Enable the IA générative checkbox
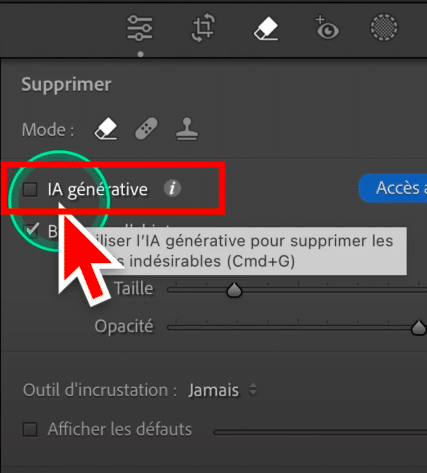 pos(30,189)
